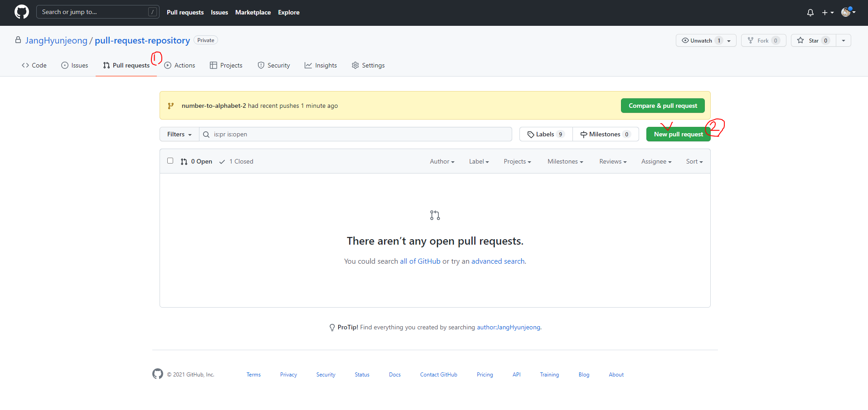Screen dimensions: 868x410
Task: Click the private repository lock icon
Action: pos(18,40)
